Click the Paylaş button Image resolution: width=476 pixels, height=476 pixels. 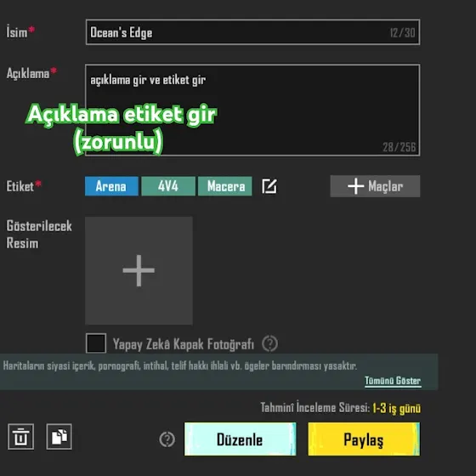(x=364, y=439)
